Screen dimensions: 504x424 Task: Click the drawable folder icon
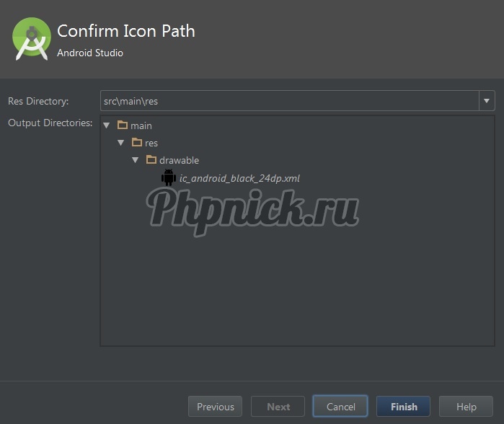(151, 160)
